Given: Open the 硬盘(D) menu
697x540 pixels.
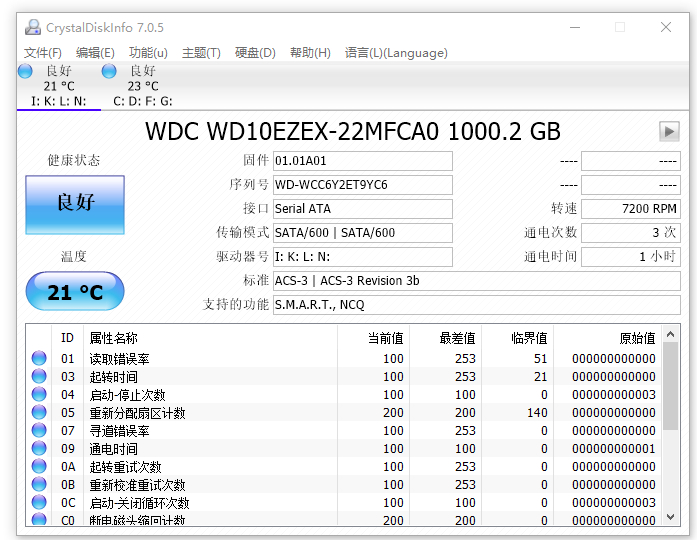Looking at the screenshot, I should click(255, 53).
